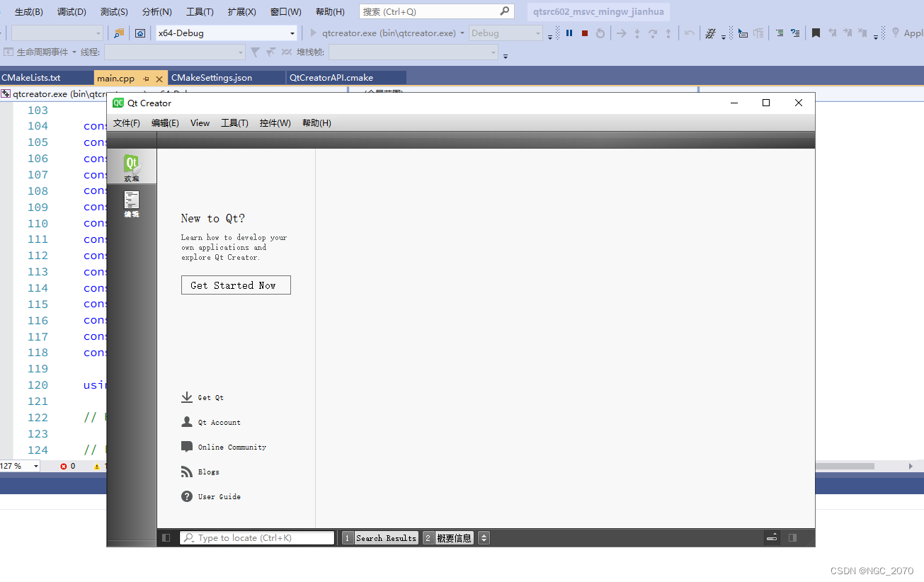Switch to the 欢迎 Welcome mode in Qt Creator
The width and height of the screenshot is (924, 582).
click(x=132, y=166)
